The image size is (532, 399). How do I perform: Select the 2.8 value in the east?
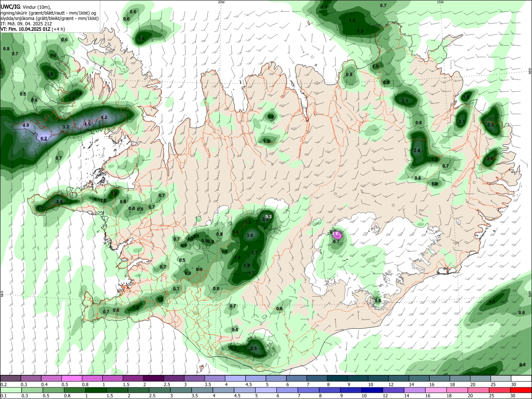click(417, 150)
